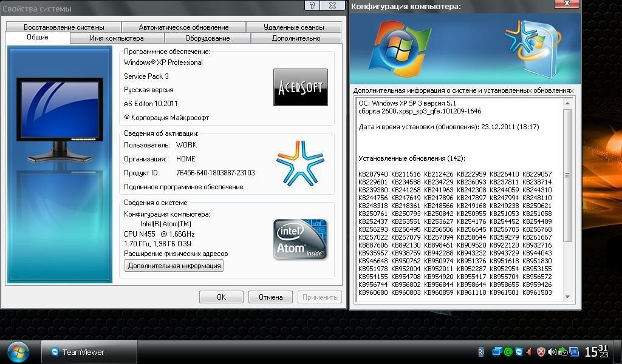Click the organization value HOME

pos(186,159)
